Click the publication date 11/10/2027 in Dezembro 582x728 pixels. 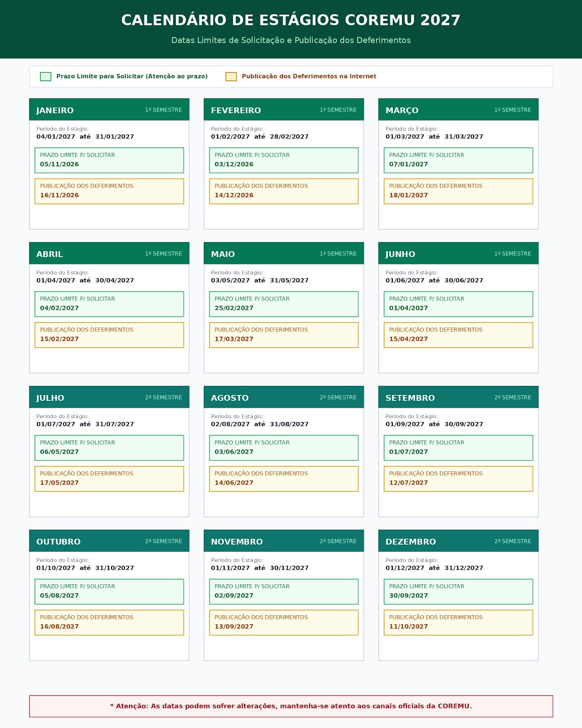[x=408, y=627]
